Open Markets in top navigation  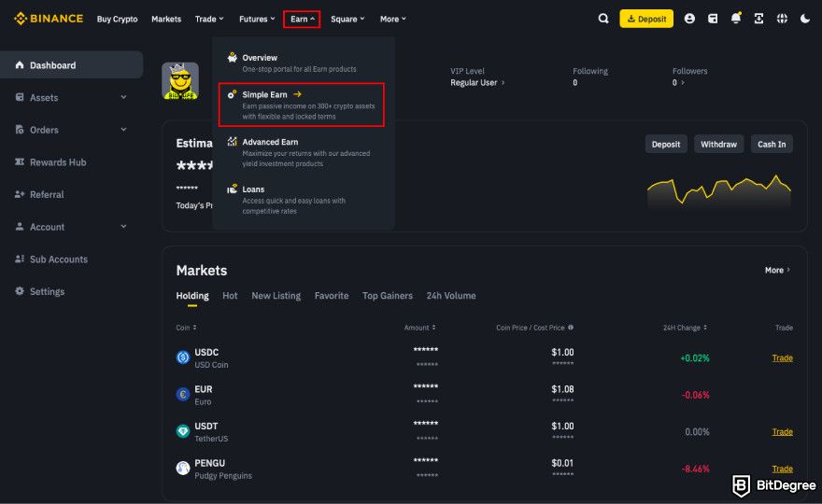pos(166,19)
